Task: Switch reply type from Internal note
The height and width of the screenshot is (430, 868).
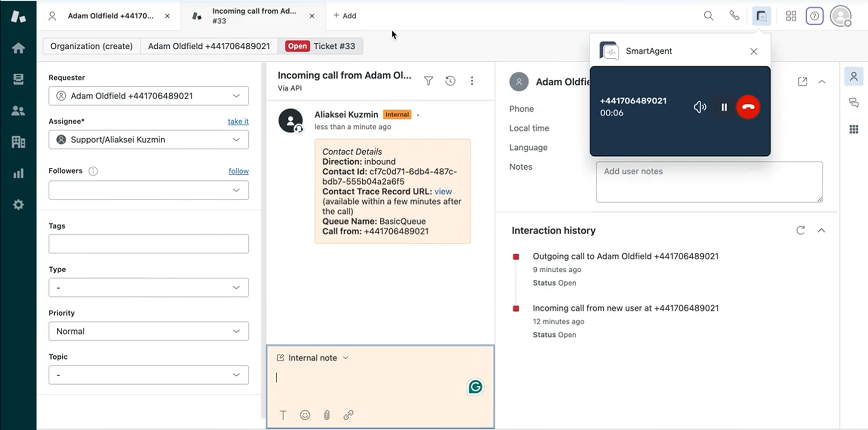Action: 312,358
